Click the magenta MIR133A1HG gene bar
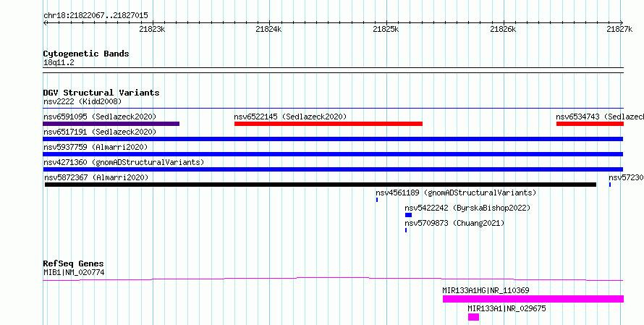 [x=533, y=299]
